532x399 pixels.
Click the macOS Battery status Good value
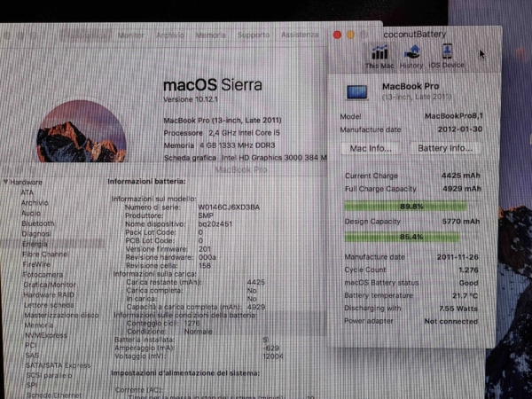click(468, 283)
